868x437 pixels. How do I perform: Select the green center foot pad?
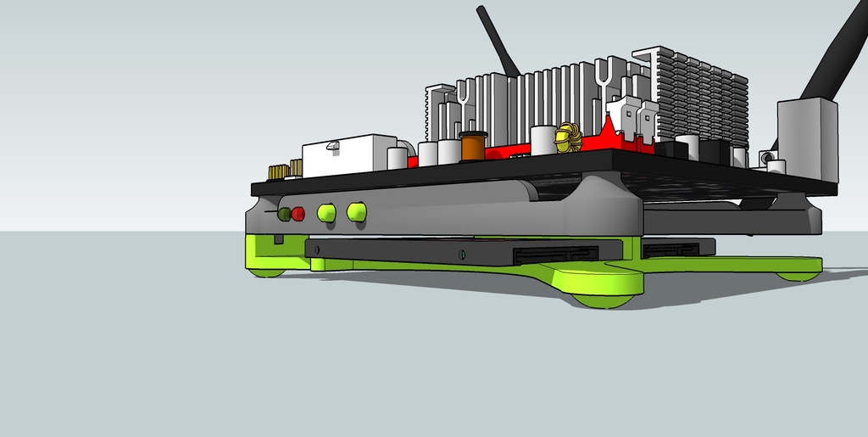pyautogui.click(x=606, y=289)
